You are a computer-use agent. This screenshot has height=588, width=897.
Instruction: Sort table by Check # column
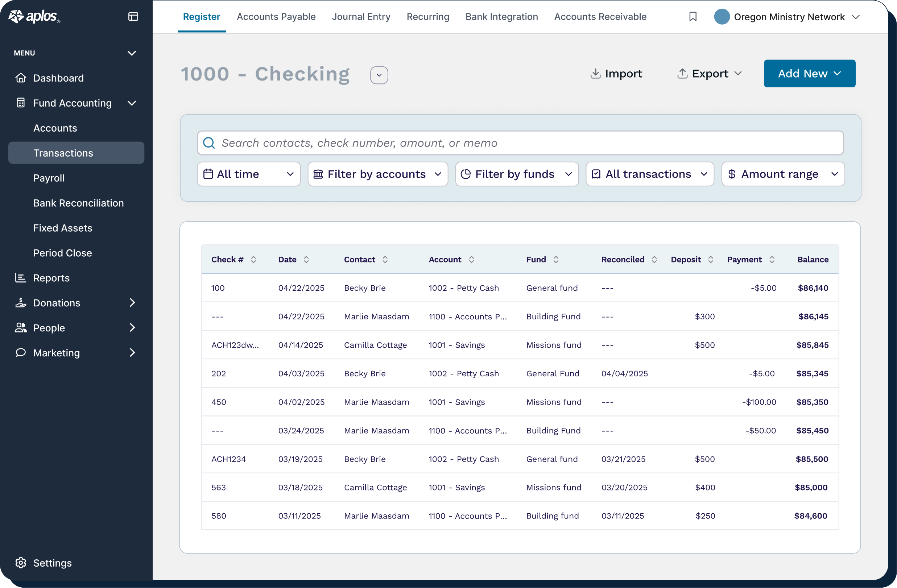tap(254, 259)
